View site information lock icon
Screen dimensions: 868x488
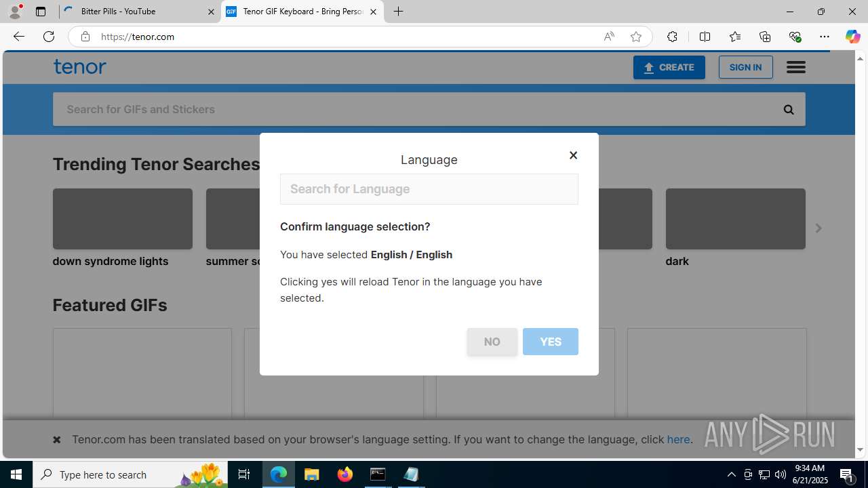point(85,37)
